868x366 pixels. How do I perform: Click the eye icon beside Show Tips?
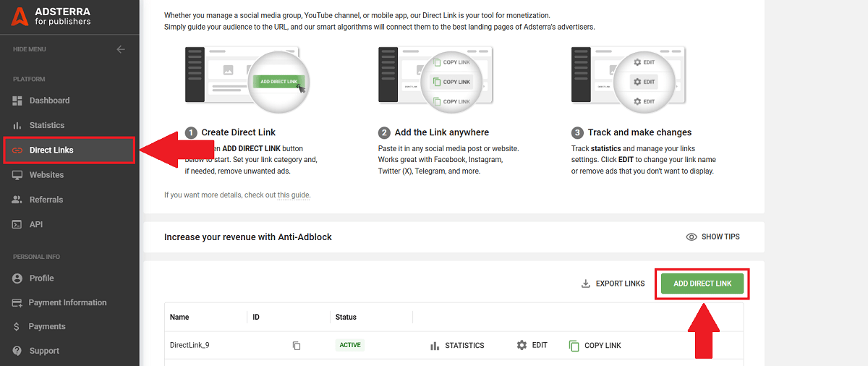pos(692,237)
